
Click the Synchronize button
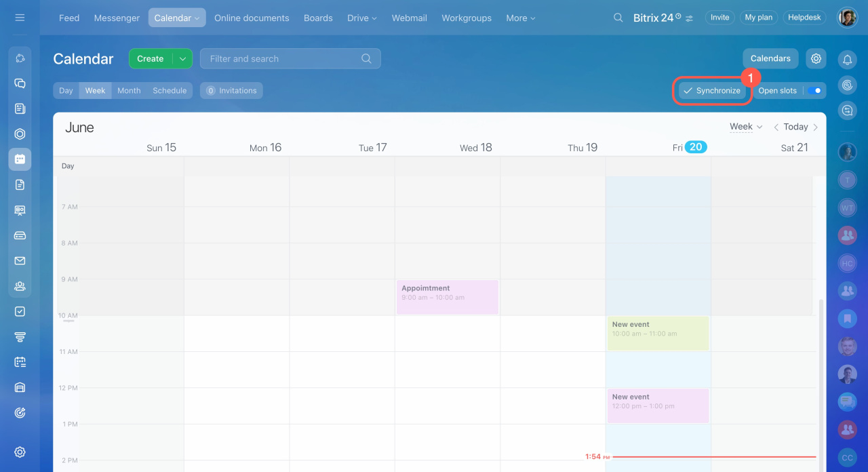tap(712, 91)
